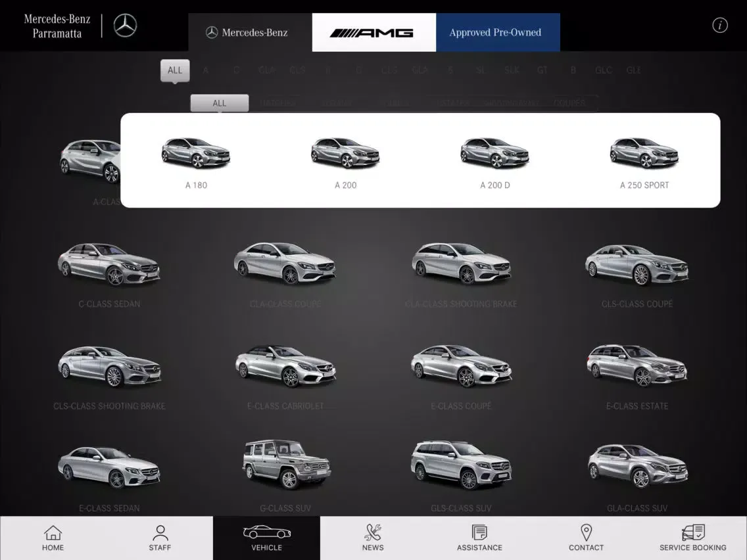Click the 'A 180' label text
747x560 pixels.
pyautogui.click(x=196, y=185)
